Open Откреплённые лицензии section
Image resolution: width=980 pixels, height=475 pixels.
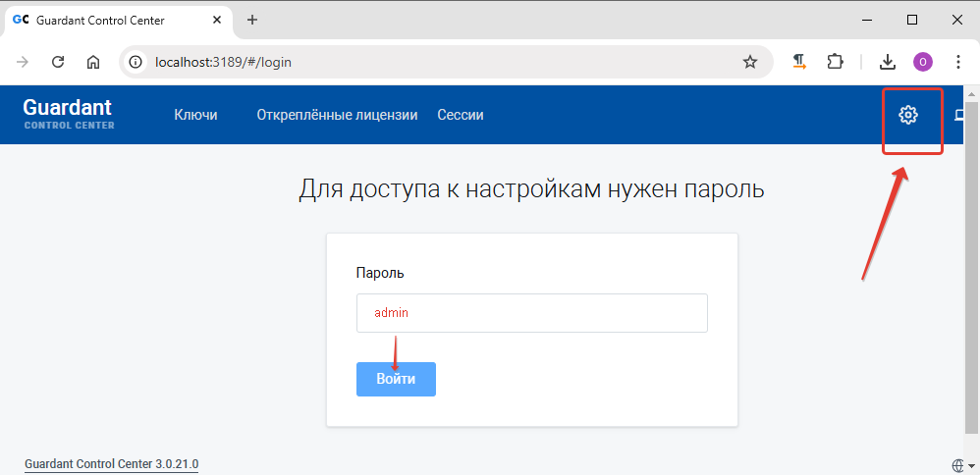[337, 115]
